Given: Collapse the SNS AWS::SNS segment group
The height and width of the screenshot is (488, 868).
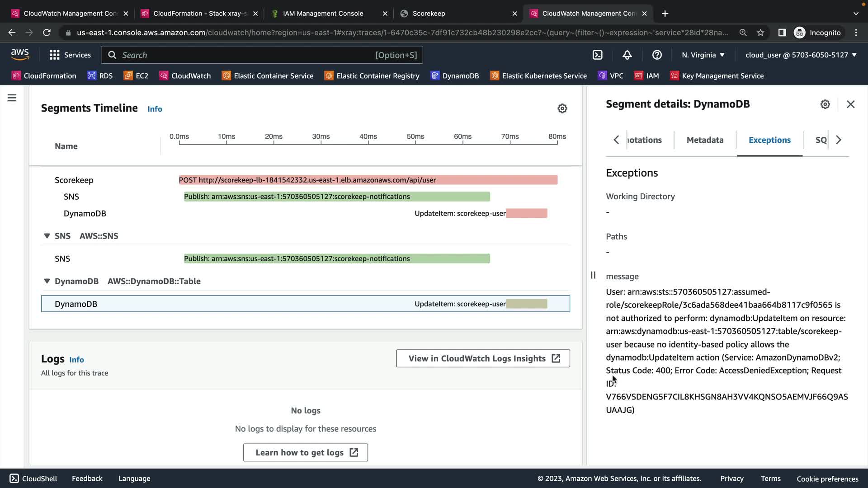Looking at the screenshot, I should 47,236.
